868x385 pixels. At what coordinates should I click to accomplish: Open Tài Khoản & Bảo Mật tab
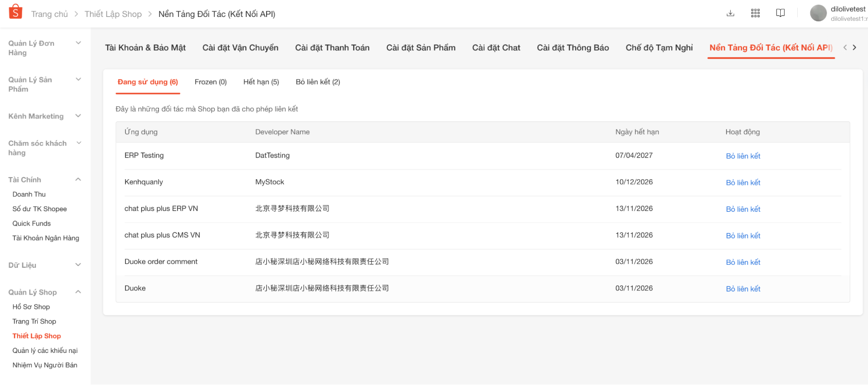(x=145, y=48)
